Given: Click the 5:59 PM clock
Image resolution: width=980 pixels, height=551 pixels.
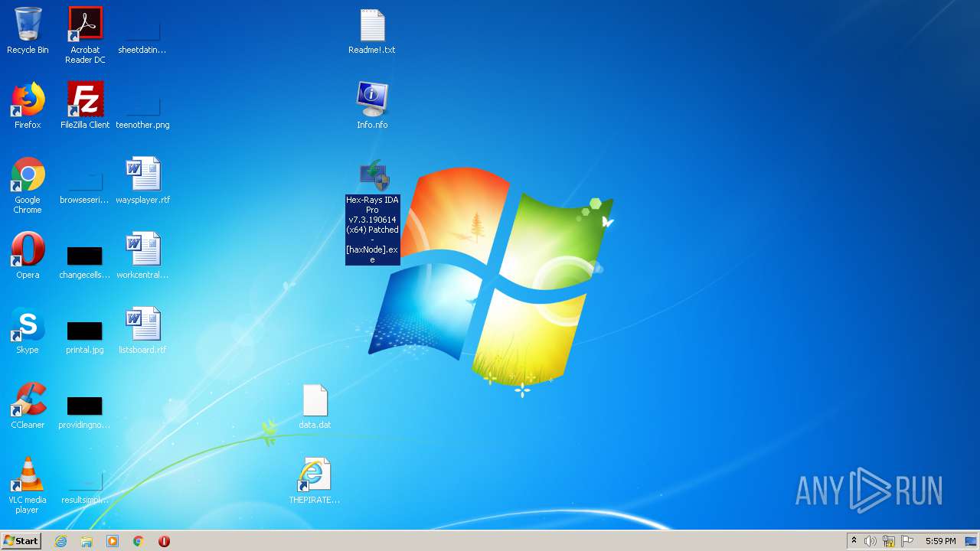Looking at the screenshot, I should pyautogui.click(x=940, y=541).
